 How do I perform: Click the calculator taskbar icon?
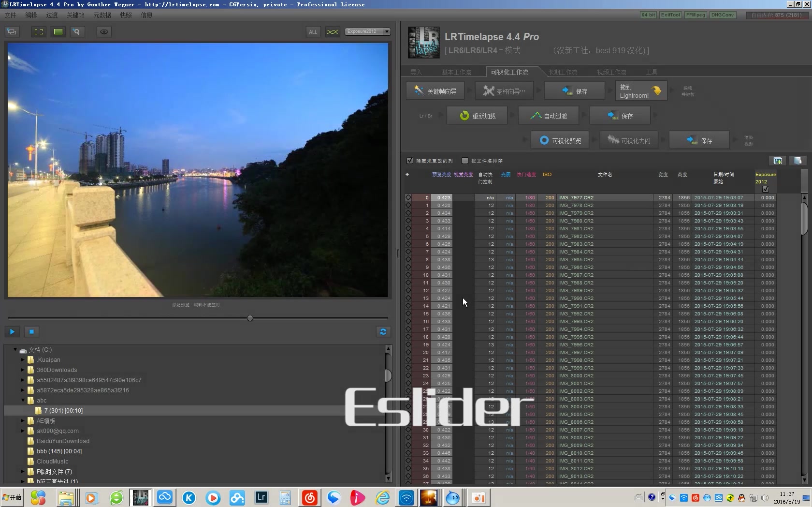click(285, 497)
